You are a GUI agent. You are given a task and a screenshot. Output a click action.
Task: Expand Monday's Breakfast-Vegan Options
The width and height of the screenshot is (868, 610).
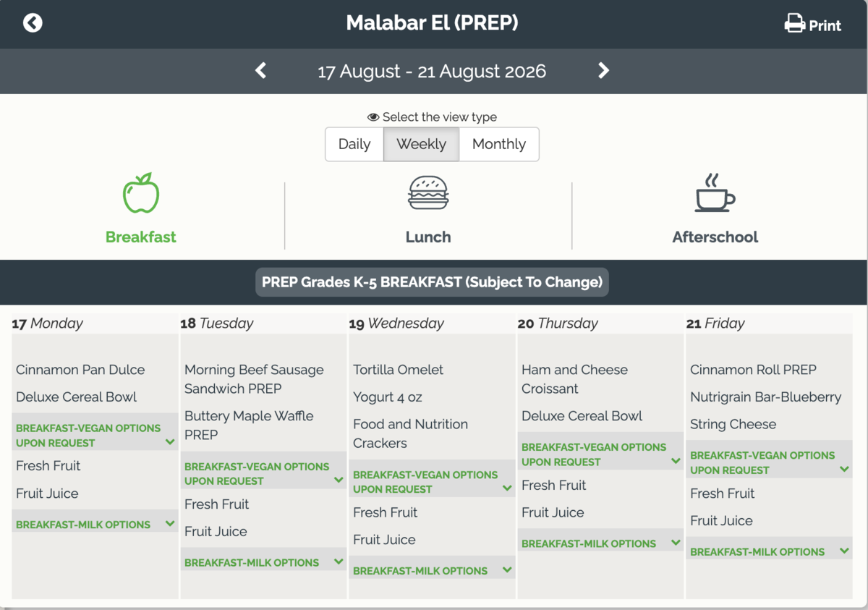[95, 435]
